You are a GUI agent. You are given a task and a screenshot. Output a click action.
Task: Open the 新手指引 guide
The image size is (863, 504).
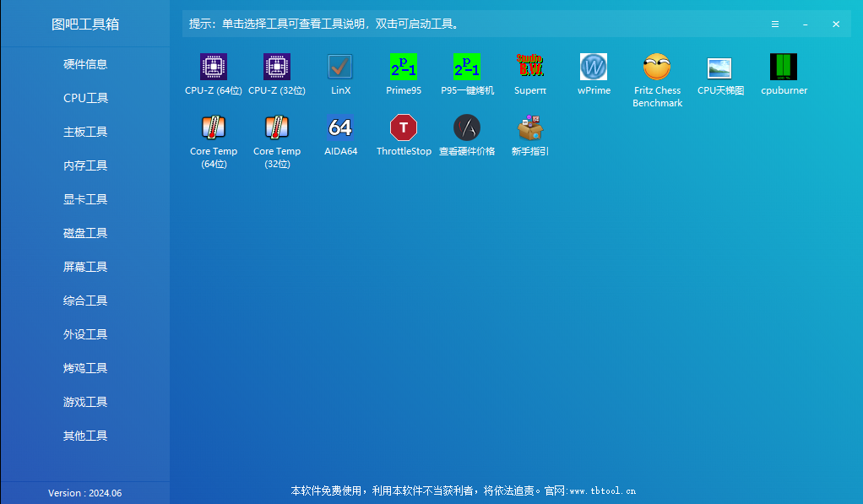[529, 133]
